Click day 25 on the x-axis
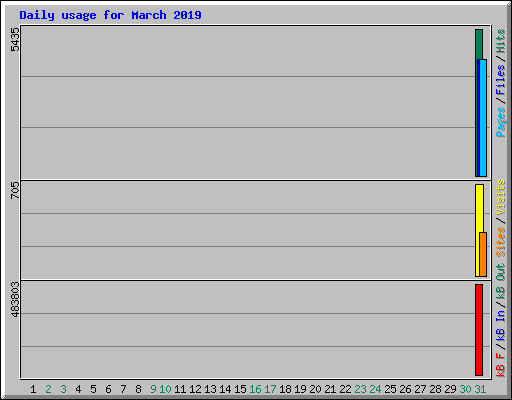Screen dimensions: 512x400 point(390,389)
